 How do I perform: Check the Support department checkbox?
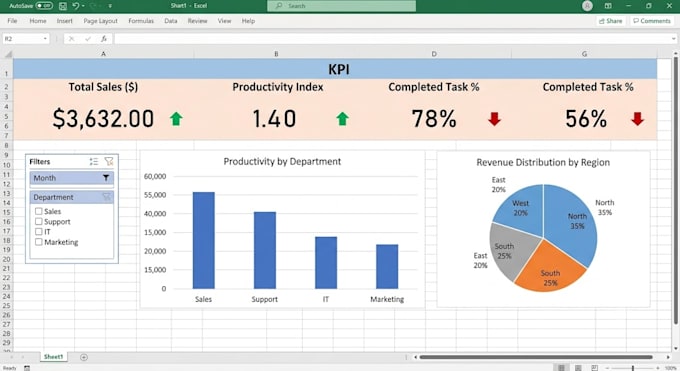coord(39,221)
